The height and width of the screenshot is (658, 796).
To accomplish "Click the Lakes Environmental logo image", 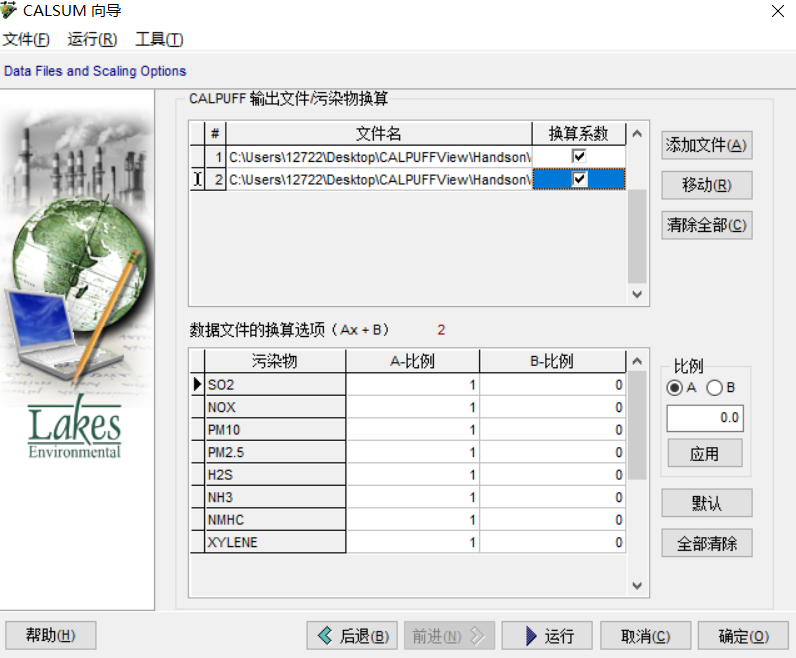I will pyautogui.click(x=75, y=430).
